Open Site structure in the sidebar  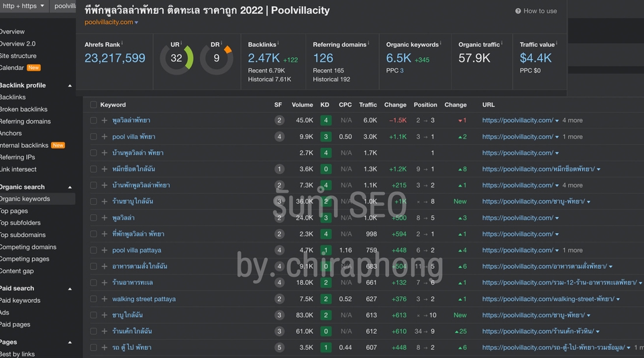point(18,56)
